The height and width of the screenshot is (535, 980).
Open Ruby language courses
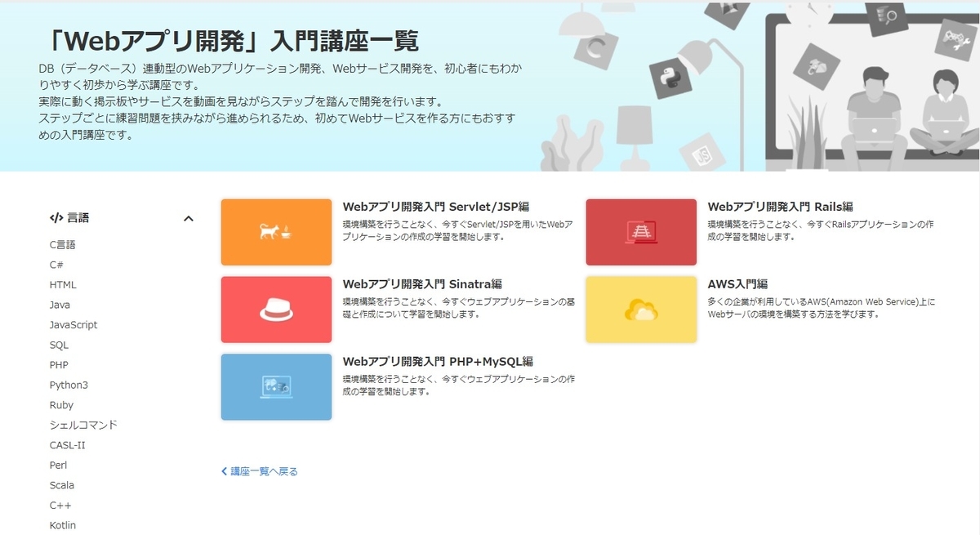pos(61,405)
